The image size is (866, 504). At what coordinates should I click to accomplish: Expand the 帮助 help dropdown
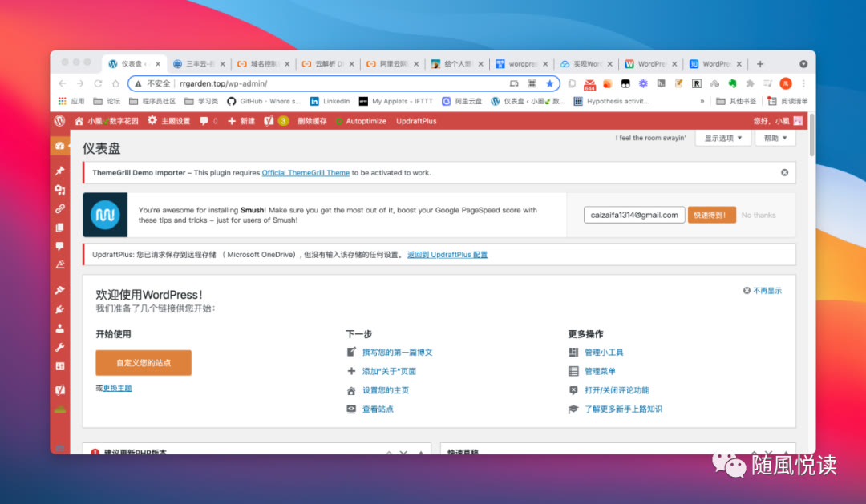pyautogui.click(x=775, y=138)
